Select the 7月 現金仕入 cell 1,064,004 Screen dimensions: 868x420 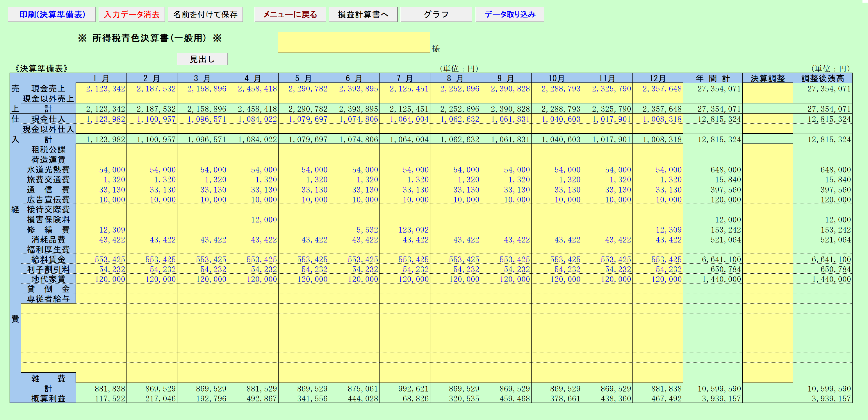(x=405, y=119)
